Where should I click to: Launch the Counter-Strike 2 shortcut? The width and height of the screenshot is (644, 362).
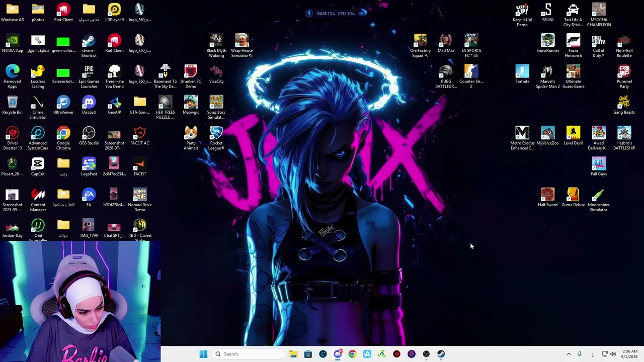coord(471,77)
